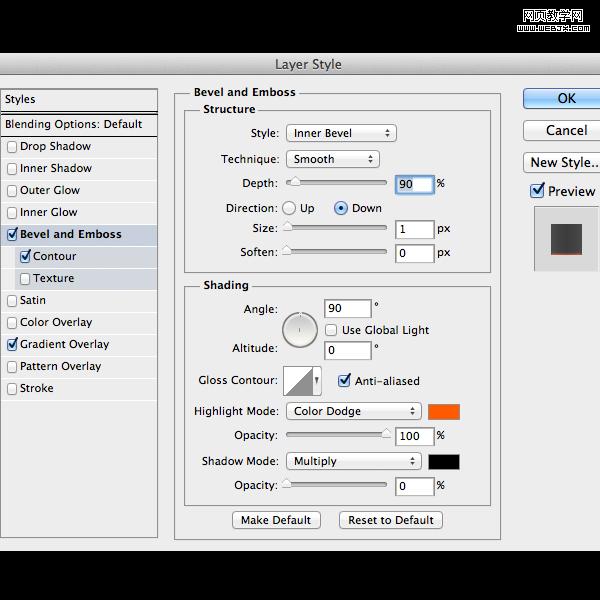Tick the Pattern Overlay checkbox
Viewport: 600px width, 600px height.
tap(12, 367)
